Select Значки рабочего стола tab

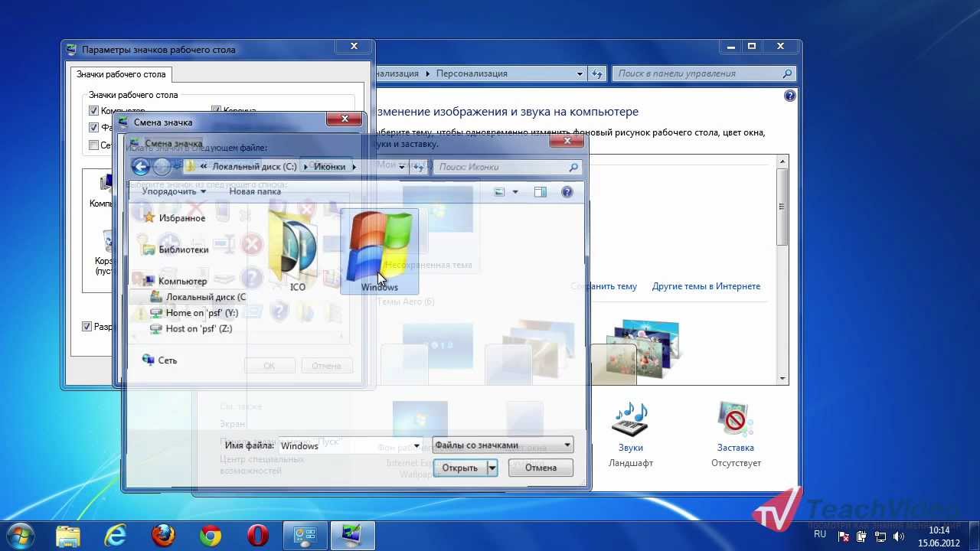(x=121, y=74)
